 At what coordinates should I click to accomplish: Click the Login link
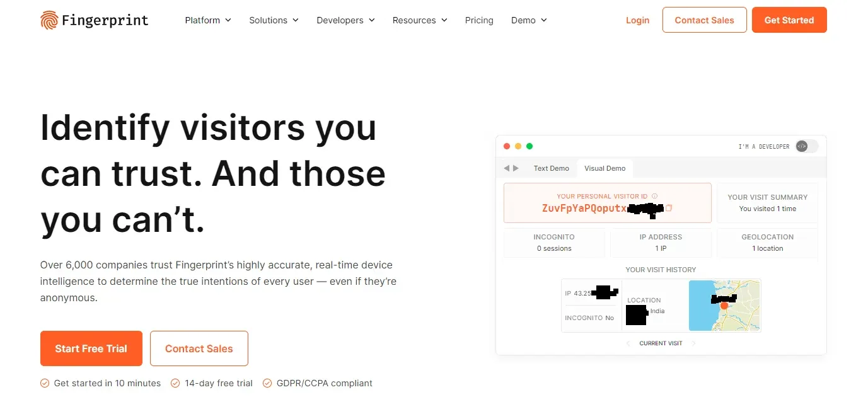click(637, 20)
